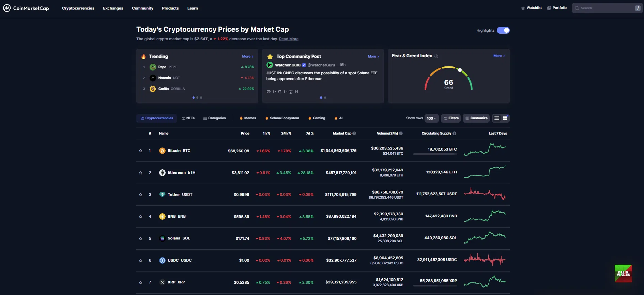The width and height of the screenshot is (644, 295).
Task: Open the AI category tab
Action: coord(338,118)
